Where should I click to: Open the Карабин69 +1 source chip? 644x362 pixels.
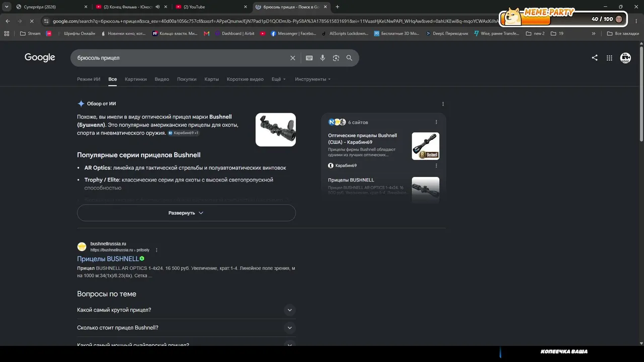click(x=184, y=133)
